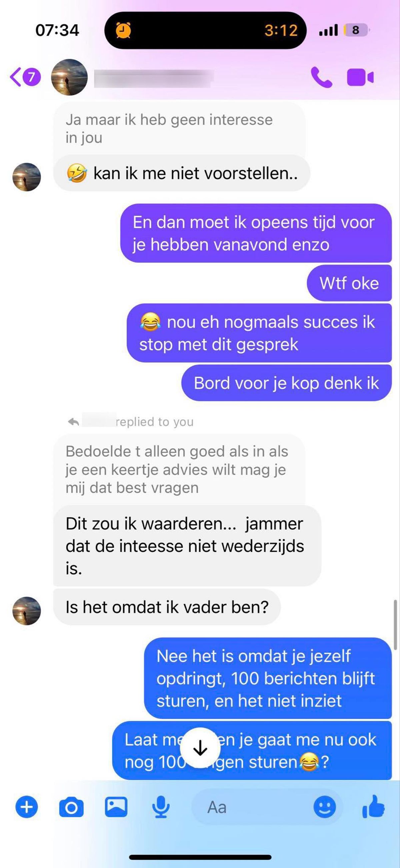This screenshot has width=400, height=868.
Task: Tap the back arrow with 7 badge
Action: tap(25, 77)
